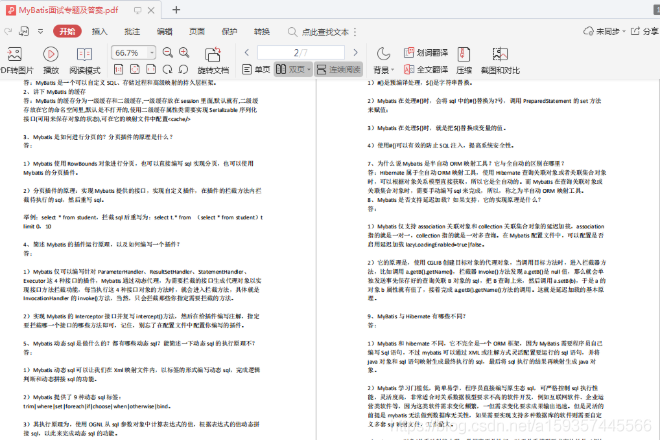Zoom in with the plus magnifier
This screenshot has width=661, height=444.
(x=184, y=53)
